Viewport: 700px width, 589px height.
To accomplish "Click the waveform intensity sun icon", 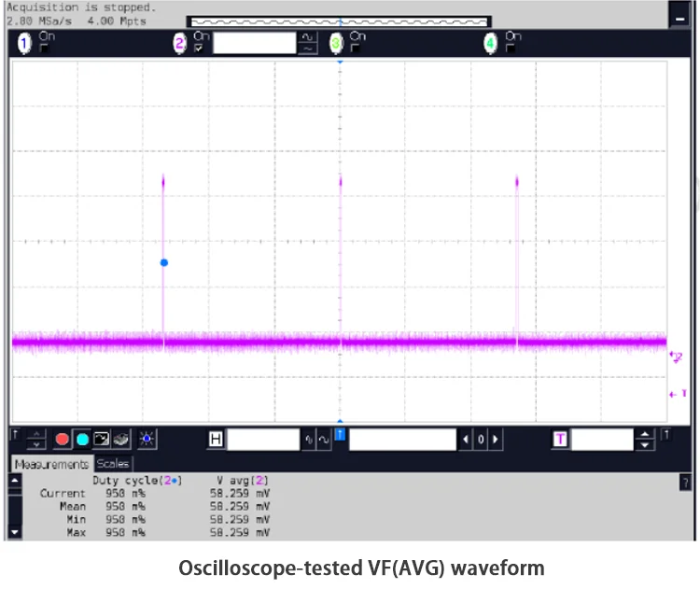I will [x=147, y=439].
